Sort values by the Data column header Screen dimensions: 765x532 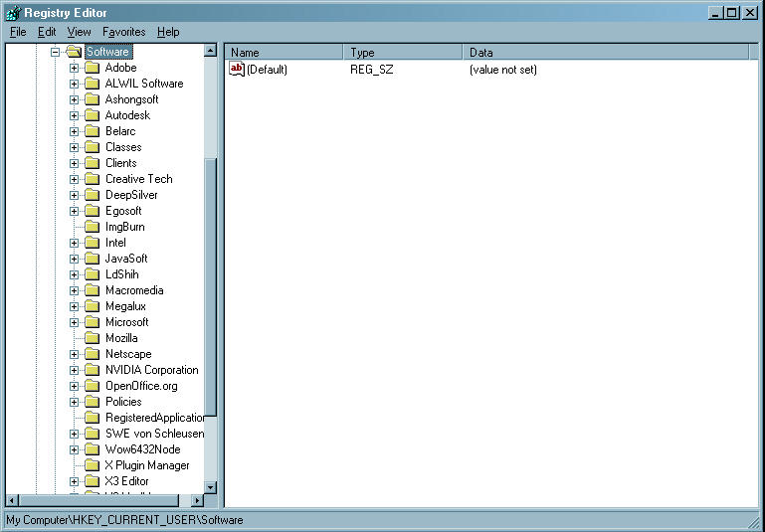pos(606,52)
